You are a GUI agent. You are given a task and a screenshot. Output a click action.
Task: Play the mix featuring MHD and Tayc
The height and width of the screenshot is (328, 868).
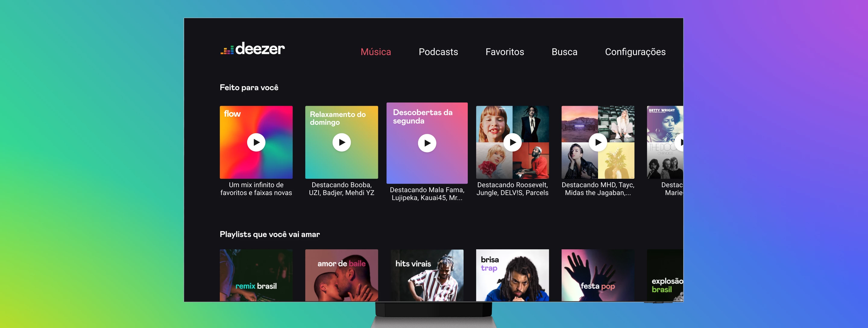coord(597,142)
